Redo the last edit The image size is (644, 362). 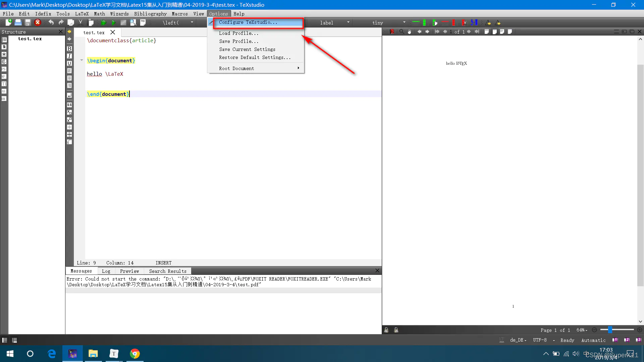(x=61, y=22)
